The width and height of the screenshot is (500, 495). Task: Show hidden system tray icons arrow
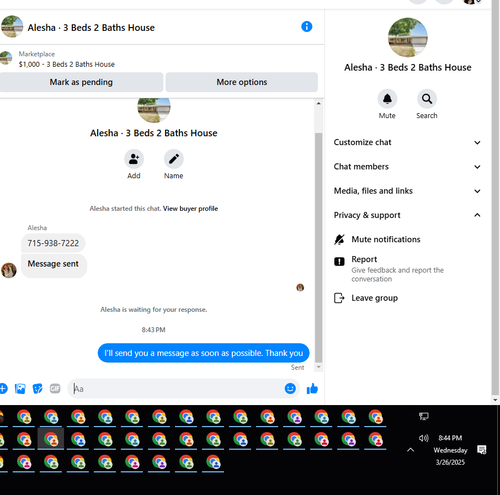pyautogui.click(x=410, y=450)
